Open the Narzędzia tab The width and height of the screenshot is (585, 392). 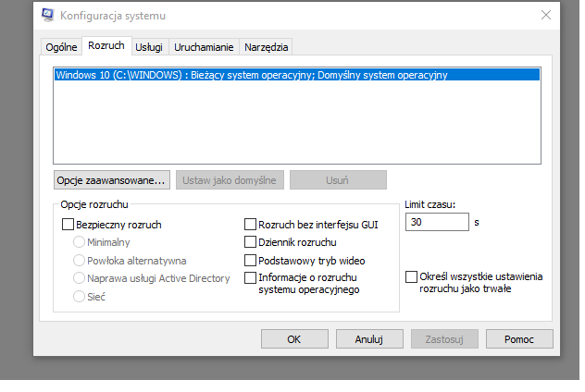click(x=266, y=47)
